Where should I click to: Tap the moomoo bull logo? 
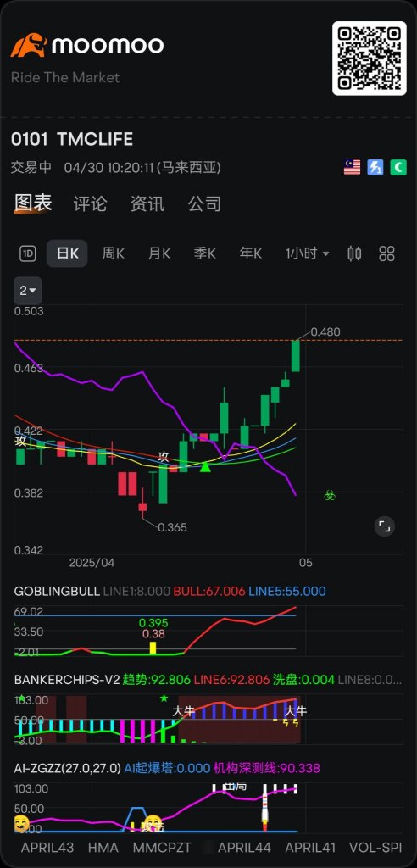tap(29, 46)
